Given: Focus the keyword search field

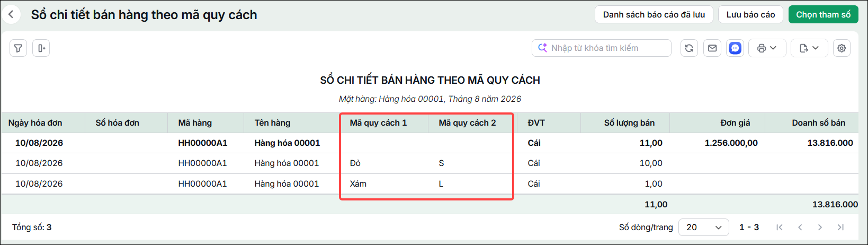Looking at the screenshot, I should [602, 48].
